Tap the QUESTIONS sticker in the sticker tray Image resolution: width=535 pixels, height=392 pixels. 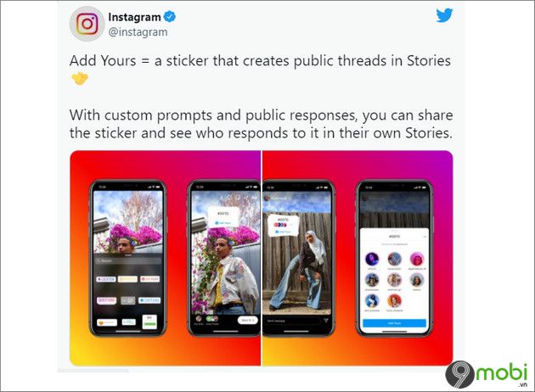[106, 300]
